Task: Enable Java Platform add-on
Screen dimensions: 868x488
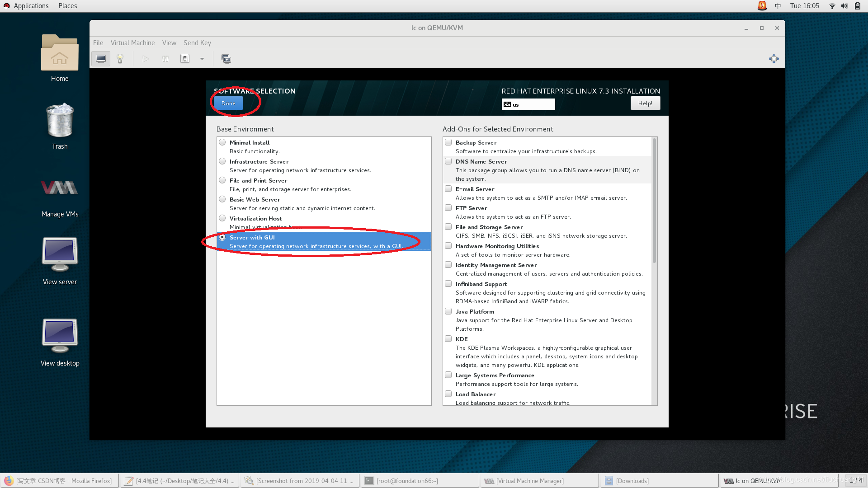Action: pos(448,311)
